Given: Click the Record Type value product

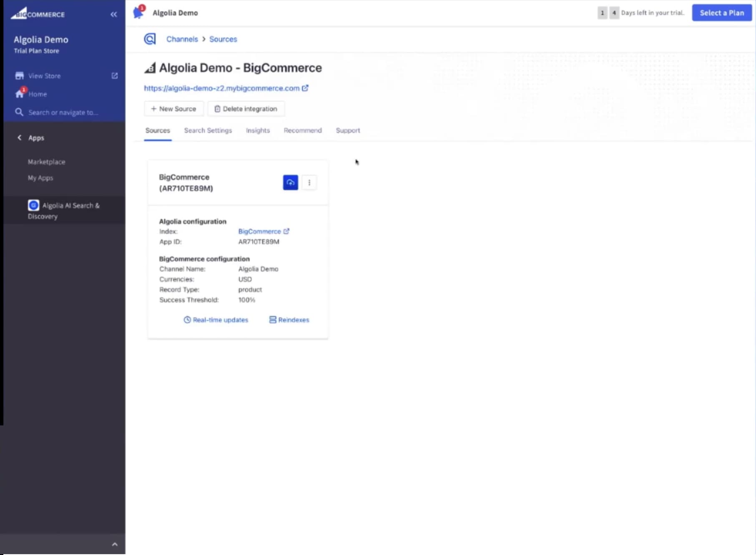Looking at the screenshot, I should point(250,290).
